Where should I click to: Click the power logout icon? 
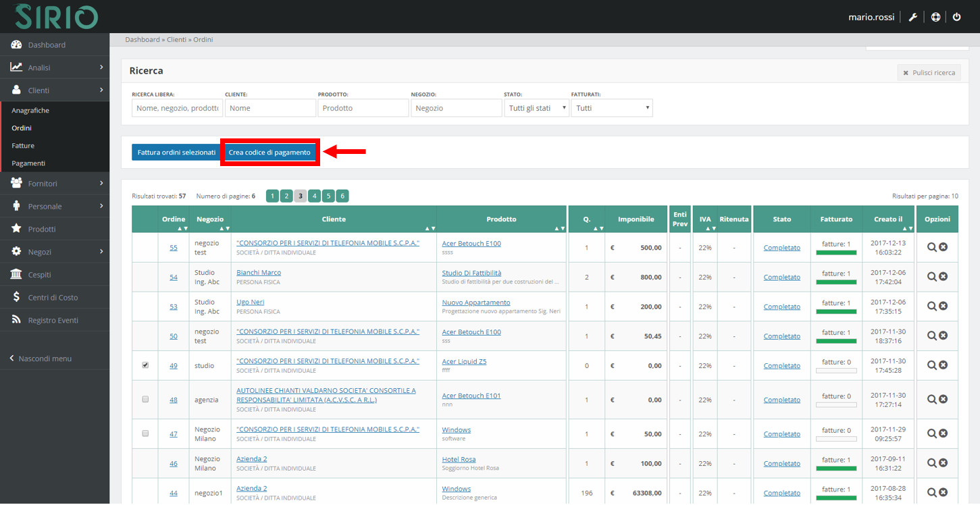pyautogui.click(x=957, y=17)
